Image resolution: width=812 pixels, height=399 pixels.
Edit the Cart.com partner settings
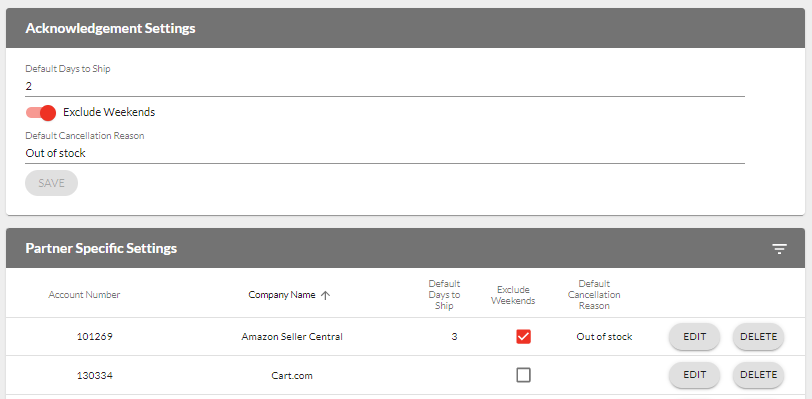click(x=694, y=375)
